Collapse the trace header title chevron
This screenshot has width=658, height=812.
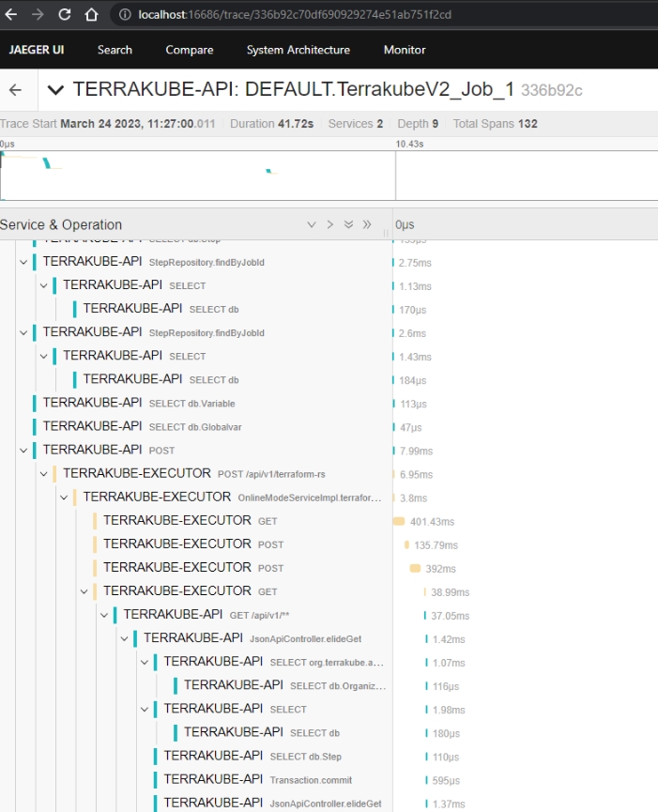coord(55,90)
